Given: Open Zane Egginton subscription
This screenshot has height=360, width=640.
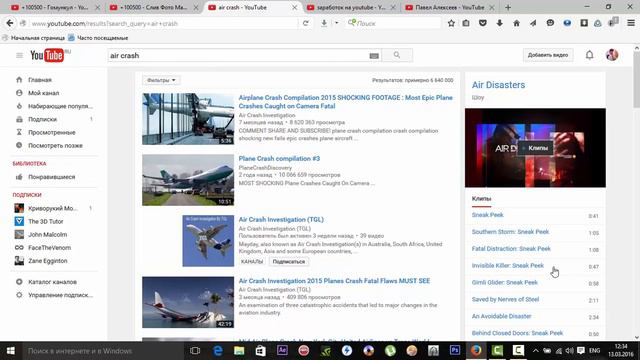Looking at the screenshot, I should point(48,260).
